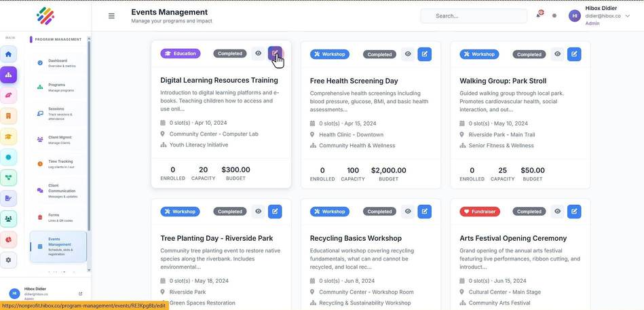View the Arts Festival Opening Ceremony event
The image size is (644, 310).
(557, 212)
